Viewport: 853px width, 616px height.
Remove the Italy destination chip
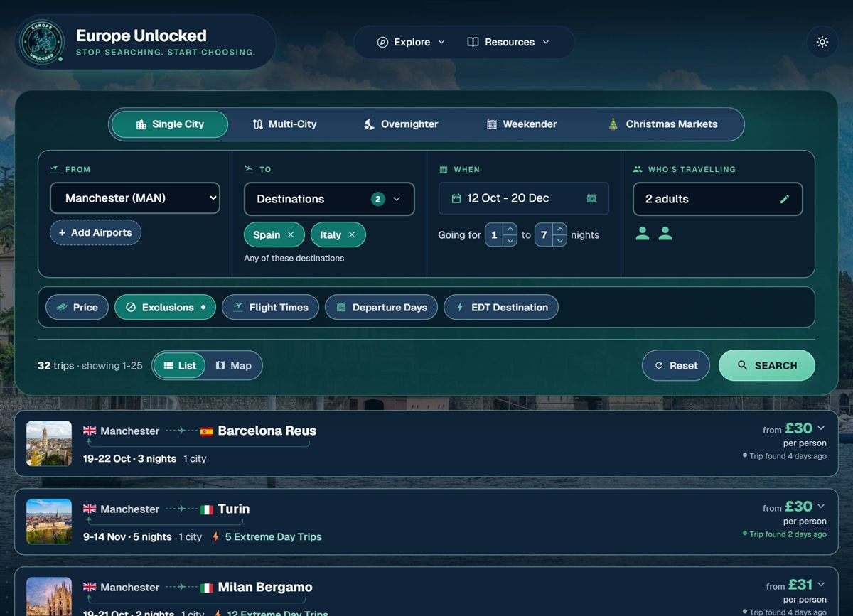coord(351,234)
